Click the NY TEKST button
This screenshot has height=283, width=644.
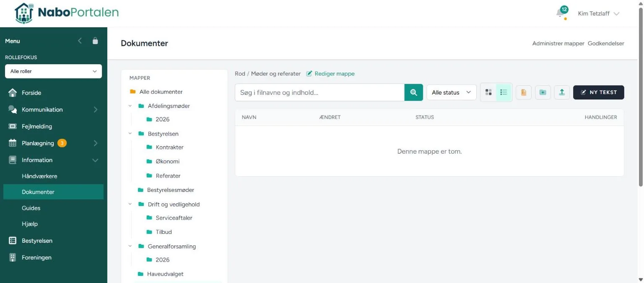click(x=598, y=92)
